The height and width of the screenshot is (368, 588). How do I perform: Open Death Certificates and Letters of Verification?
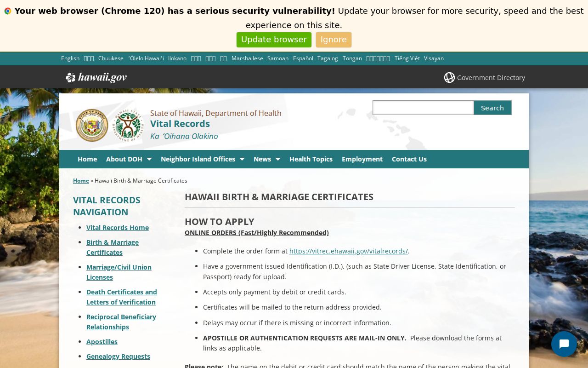(x=122, y=297)
